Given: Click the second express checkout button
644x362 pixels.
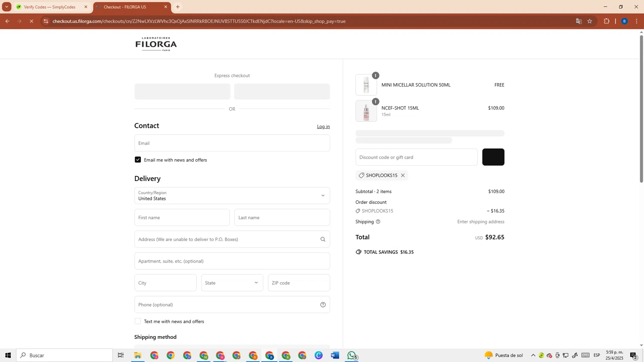Looking at the screenshot, I should pos(282,91).
